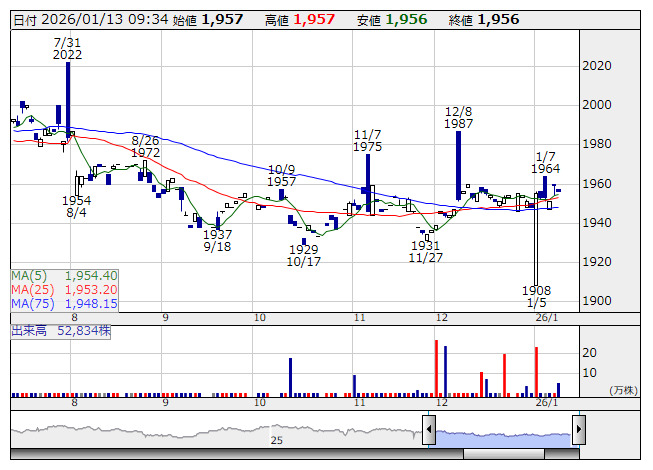The width and height of the screenshot is (653, 470).
Task: Click the 26/1 month label under price chart
Action: tap(547, 318)
